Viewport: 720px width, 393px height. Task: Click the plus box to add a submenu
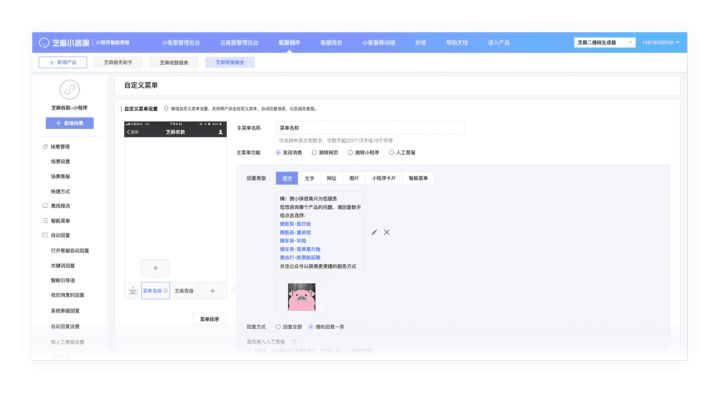pyautogui.click(x=155, y=268)
